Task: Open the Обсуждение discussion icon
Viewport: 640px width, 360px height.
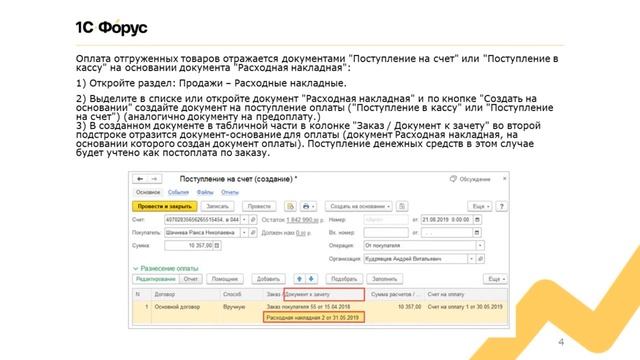Action: [x=453, y=179]
